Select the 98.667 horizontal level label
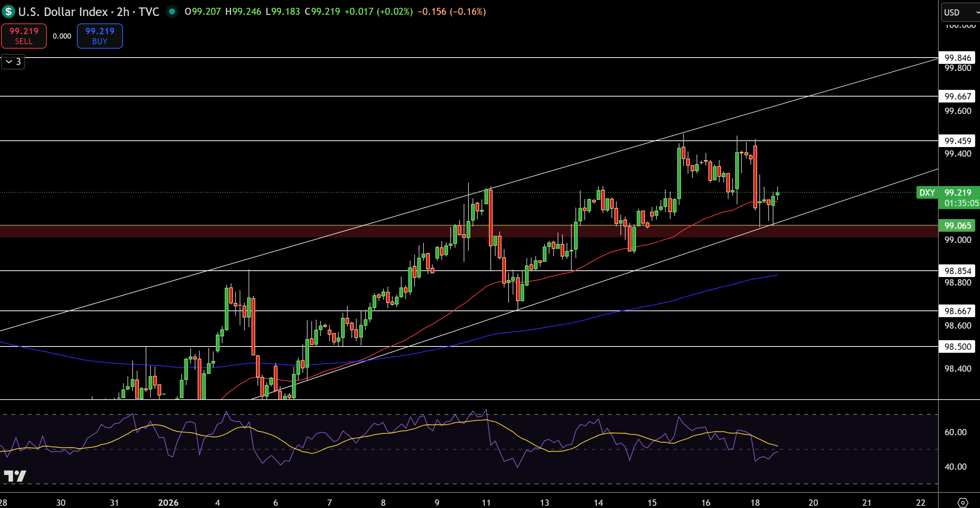 [958, 311]
